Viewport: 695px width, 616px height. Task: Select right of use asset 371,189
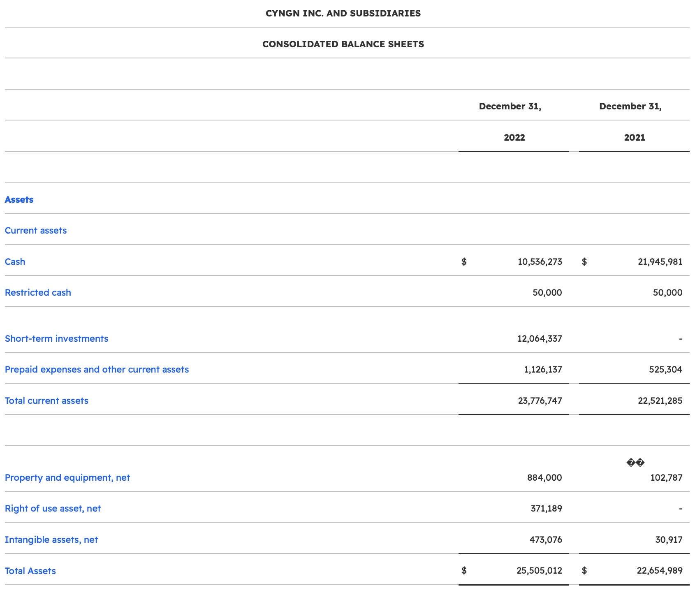coord(546,508)
